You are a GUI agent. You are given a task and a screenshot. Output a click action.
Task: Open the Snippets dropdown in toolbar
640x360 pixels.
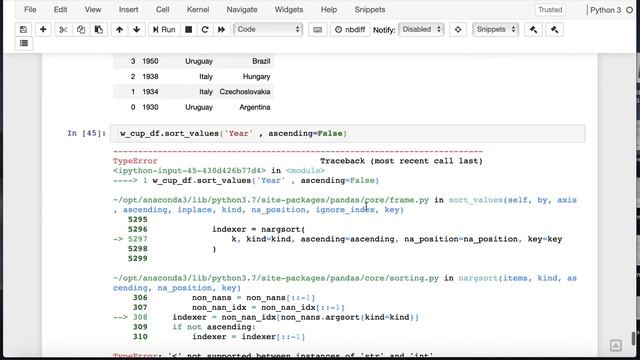tap(496, 29)
